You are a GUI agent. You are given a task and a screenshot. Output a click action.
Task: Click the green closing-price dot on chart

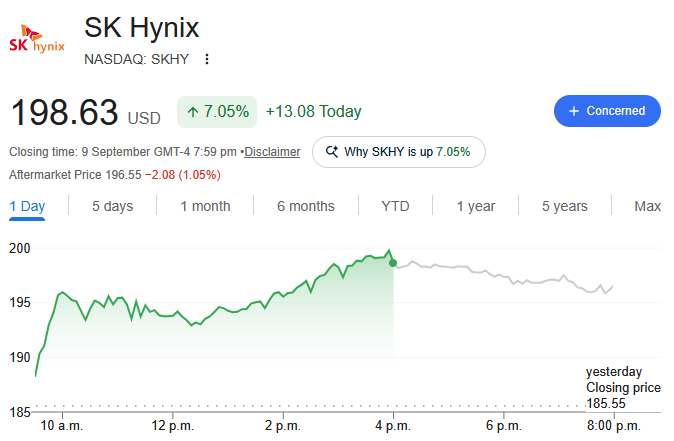393,263
